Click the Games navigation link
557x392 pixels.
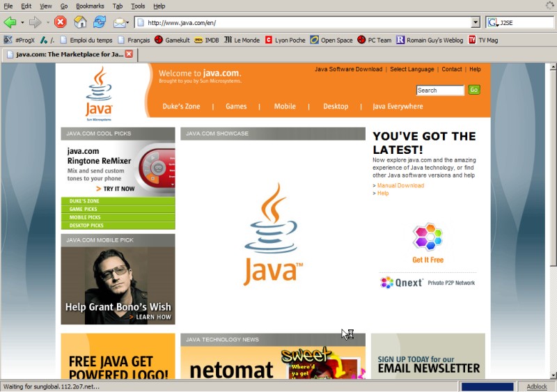pos(236,107)
